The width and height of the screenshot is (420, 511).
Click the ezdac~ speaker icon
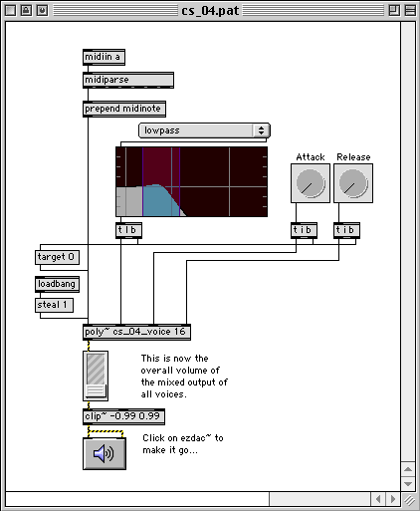105,453
